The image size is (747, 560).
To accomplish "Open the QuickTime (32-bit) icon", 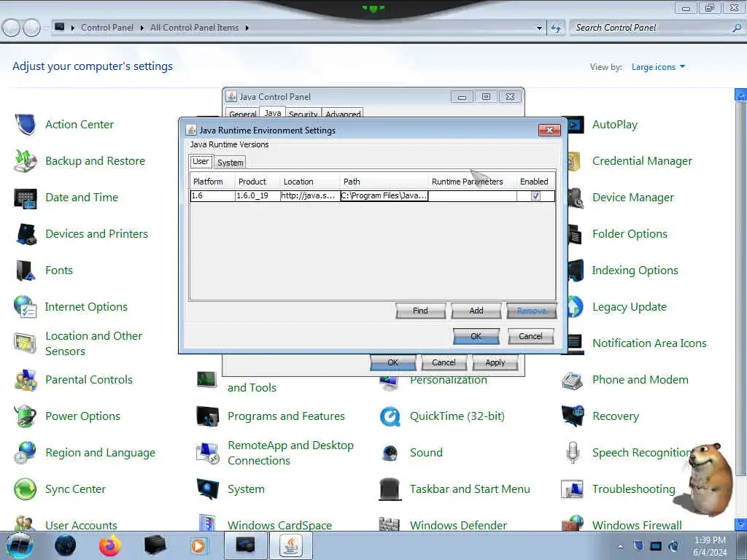I will click(x=390, y=416).
